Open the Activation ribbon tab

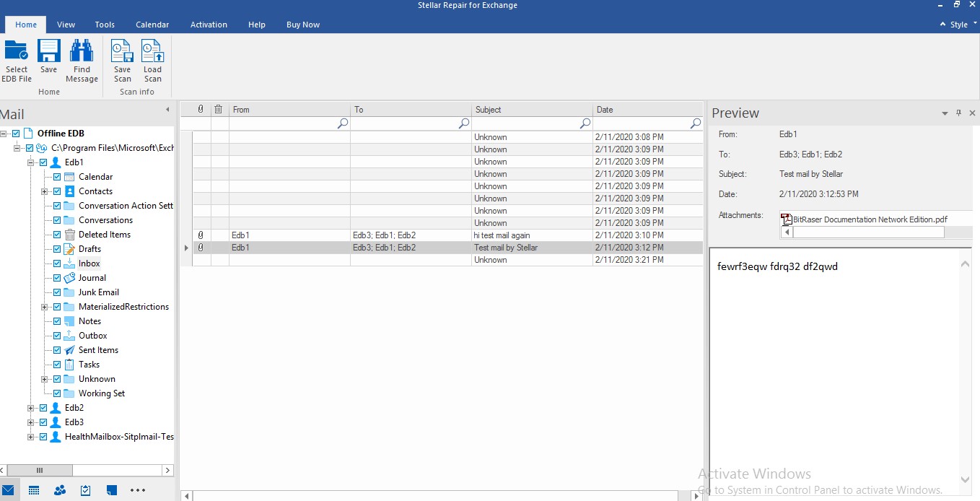(209, 25)
